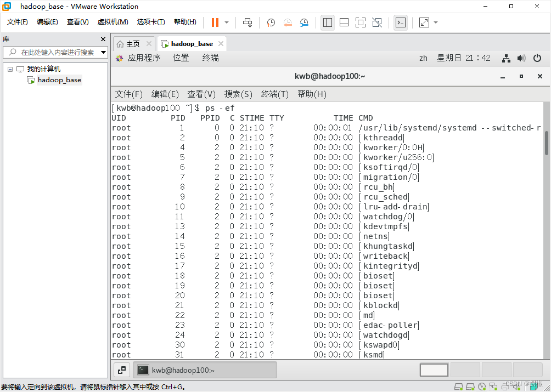Click the second hard disk status icon
Screen dimensions: 551x392
pyautogui.click(x=470, y=387)
